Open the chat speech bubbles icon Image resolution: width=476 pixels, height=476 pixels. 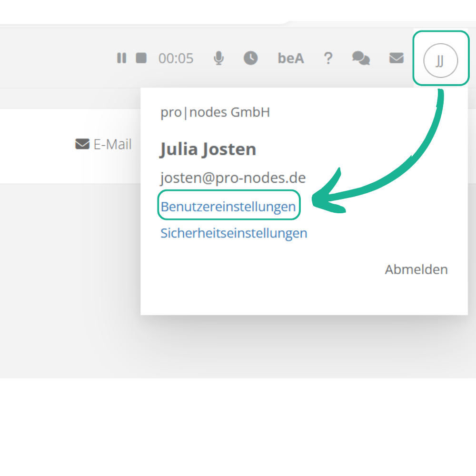coord(361,59)
